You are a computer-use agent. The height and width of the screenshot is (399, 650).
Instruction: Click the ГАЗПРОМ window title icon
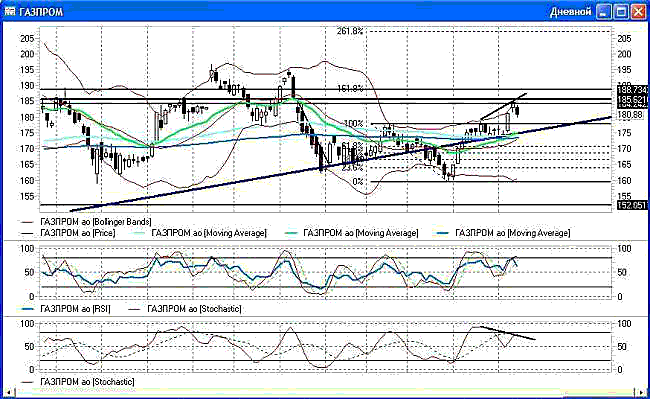coord(10,11)
